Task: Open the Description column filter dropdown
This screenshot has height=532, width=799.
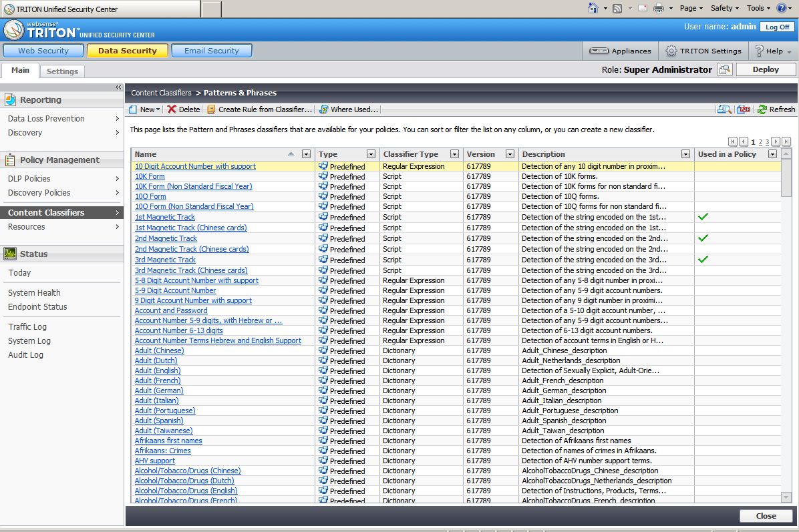Action: click(x=685, y=154)
